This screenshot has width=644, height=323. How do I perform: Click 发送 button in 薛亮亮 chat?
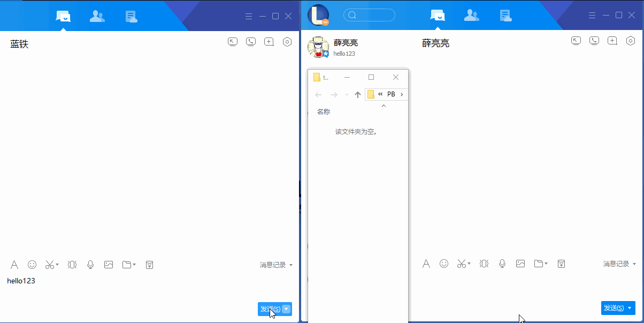(614, 308)
